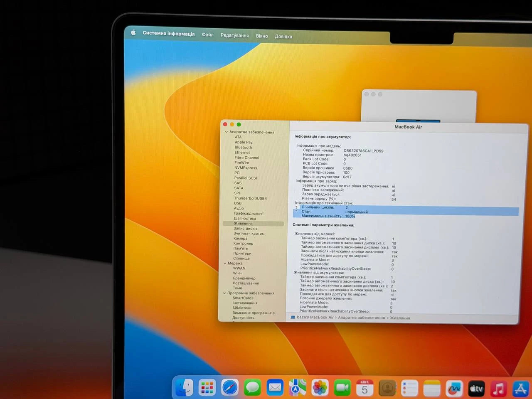This screenshot has width=532, height=399.
Task: Select Графіка/дисплеї in sidebar
Action: (249, 213)
